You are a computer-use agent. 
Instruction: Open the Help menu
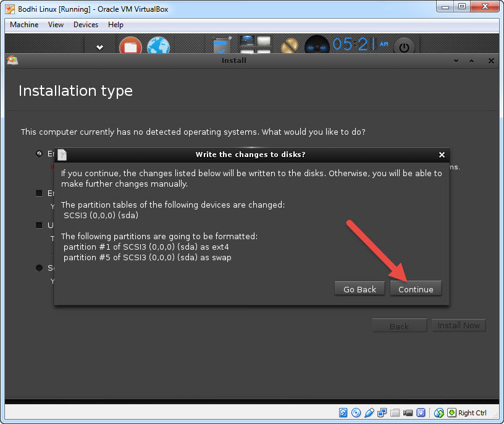tap(115, 25)
